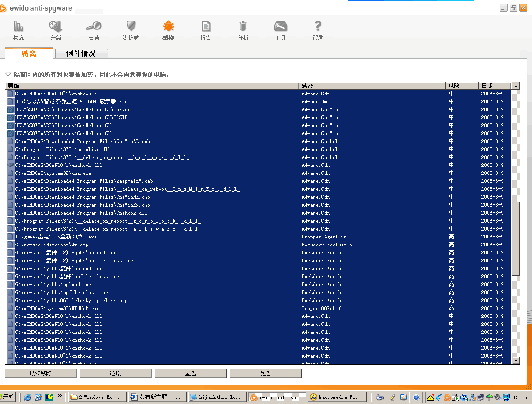Switch to the 例外情况 tab
Image resolution: width=532 pixels, height=404 pixels.
pos(81,54)
